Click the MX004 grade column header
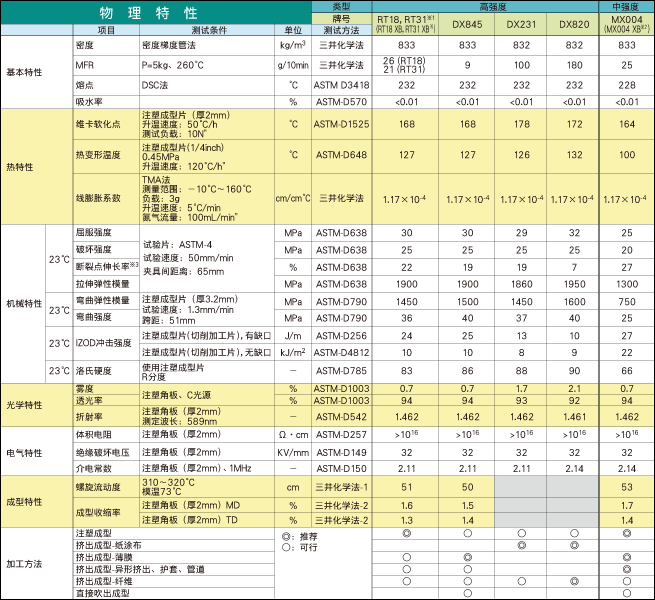The width and height of the screenshot is (655, 600). [627, 24]
